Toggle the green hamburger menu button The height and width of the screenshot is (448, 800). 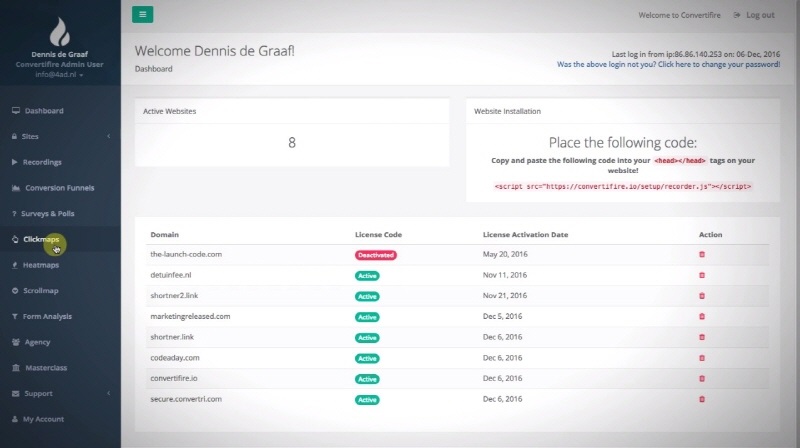pyautogui.click(x=142, y=14)
